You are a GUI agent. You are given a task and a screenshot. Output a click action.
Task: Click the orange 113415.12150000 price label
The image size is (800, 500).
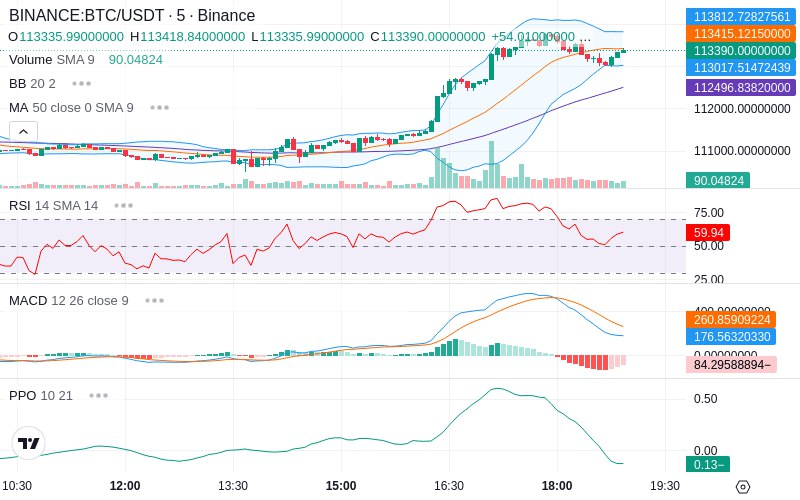pos(741,34)
